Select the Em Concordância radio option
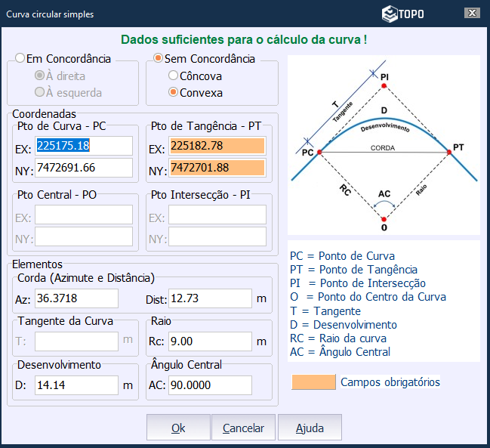This screenshot has height=448, width=490. click(x=20, y=59)
